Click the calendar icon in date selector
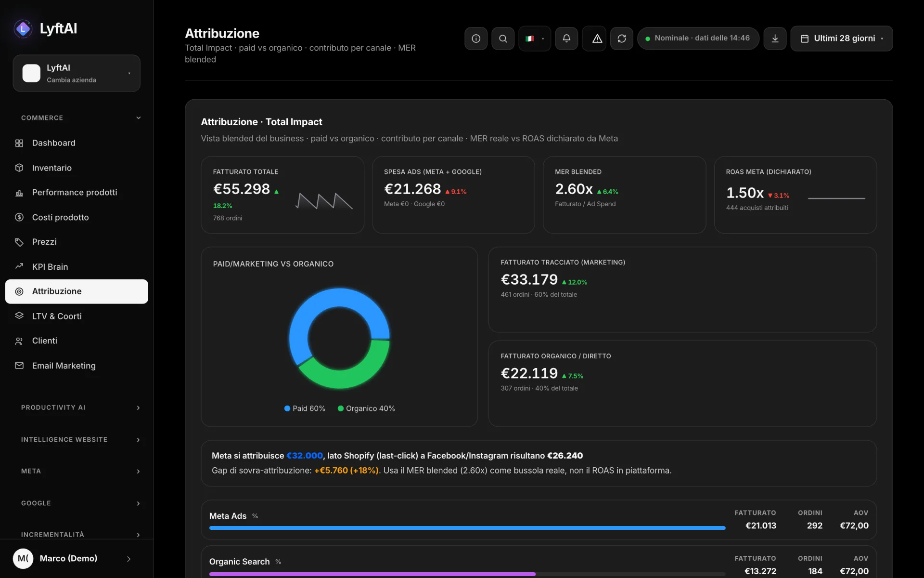 point(804,39)
